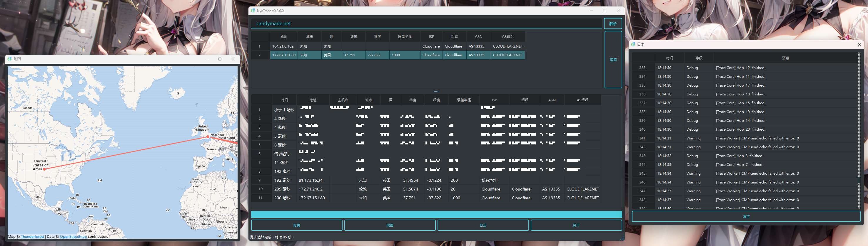This screenshot has height=246, width=868.
Task: Select hop 11 time 200 毫秒
Action: [x=284, y=198]
